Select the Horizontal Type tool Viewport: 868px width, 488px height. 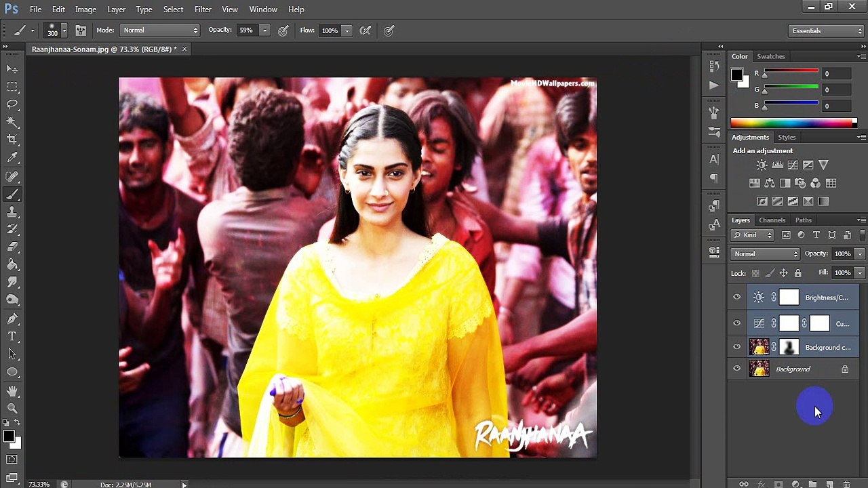pos(12,336)
